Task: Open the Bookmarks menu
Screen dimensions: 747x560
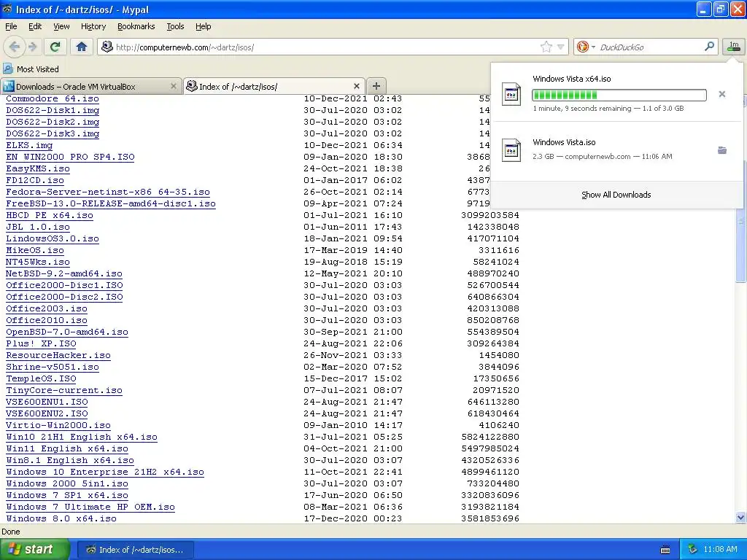Action: 136,27
